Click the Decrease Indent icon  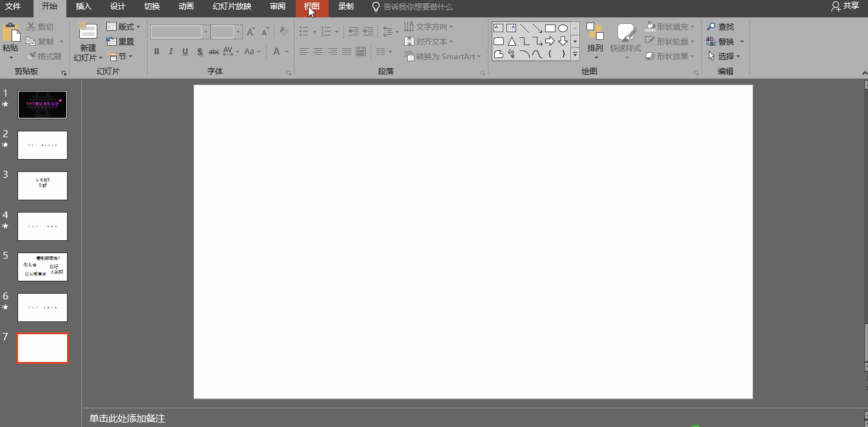[x=354, y=31]
